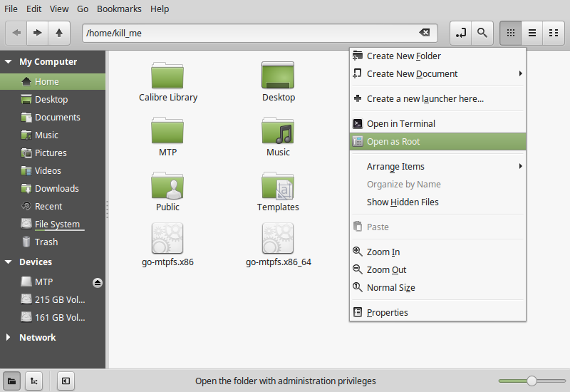Image resolution: width=570 pixels, height=392 pixels.
Task: Open the View menu
Action: pos(59,9)
